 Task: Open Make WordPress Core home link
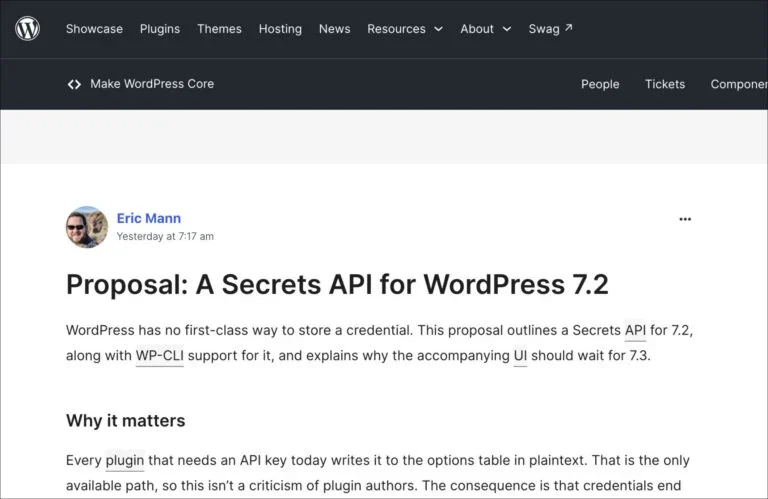(x=152, y=84)
